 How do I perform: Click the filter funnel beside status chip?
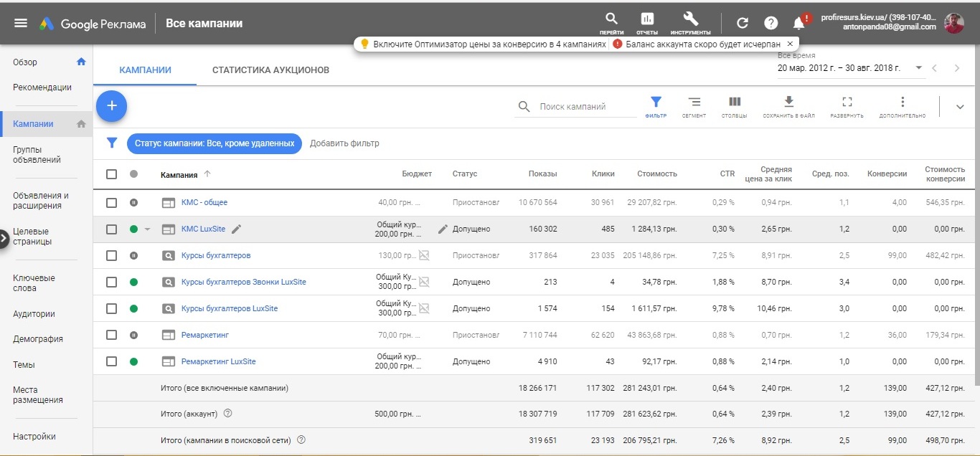coord(112,143)
